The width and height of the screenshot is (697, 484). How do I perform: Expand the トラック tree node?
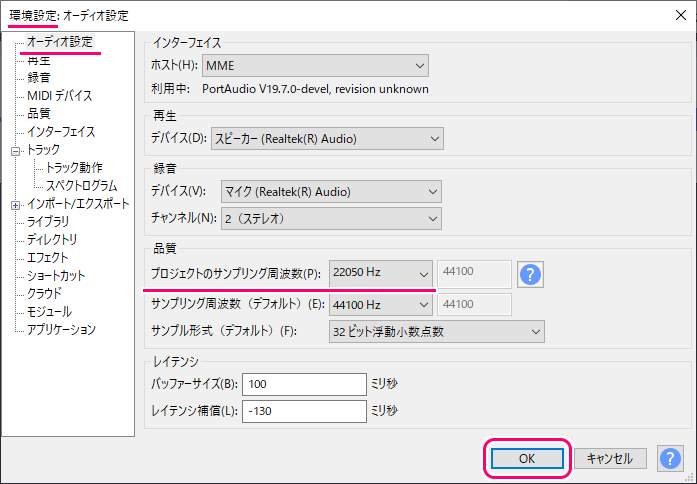click(x=16, y=150)
